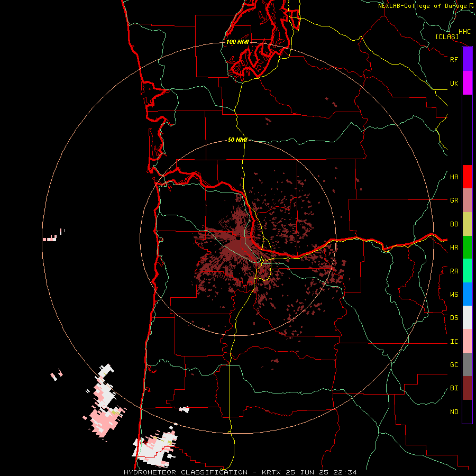Image resolution: width=476 pixels, height=476 pixels.
Task: Select the HA legend label
Action: [x=454, y=177]
